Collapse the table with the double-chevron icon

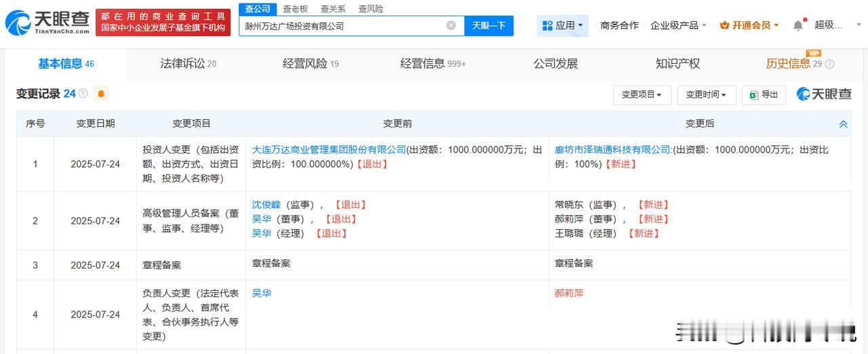pyautogui.click(x=843, y=124)
